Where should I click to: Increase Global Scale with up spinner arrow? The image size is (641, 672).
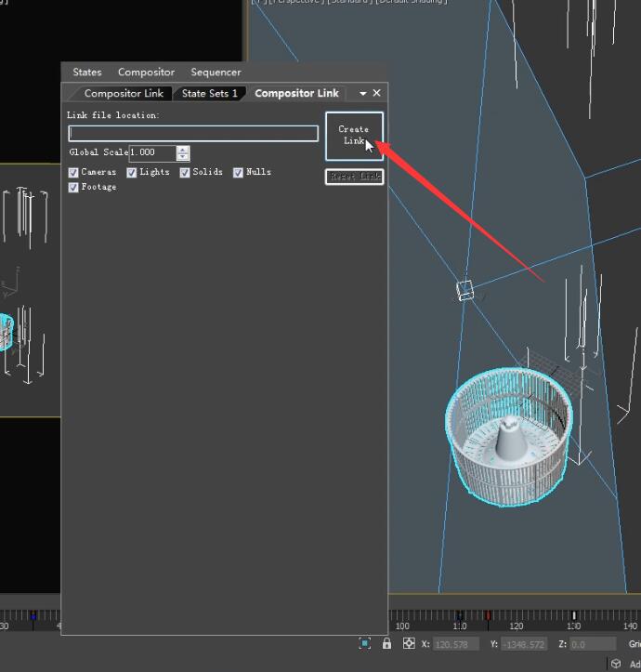click(x=183, y=150)
